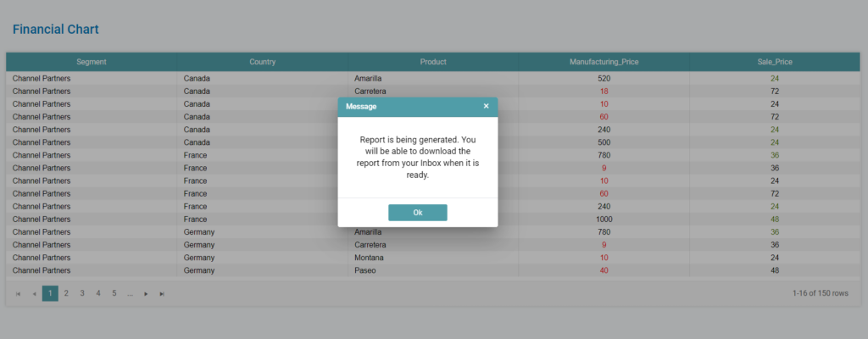Expand more pages with ellipsis
This screenshot has width=868, height=339.
(x=130, y=293)
